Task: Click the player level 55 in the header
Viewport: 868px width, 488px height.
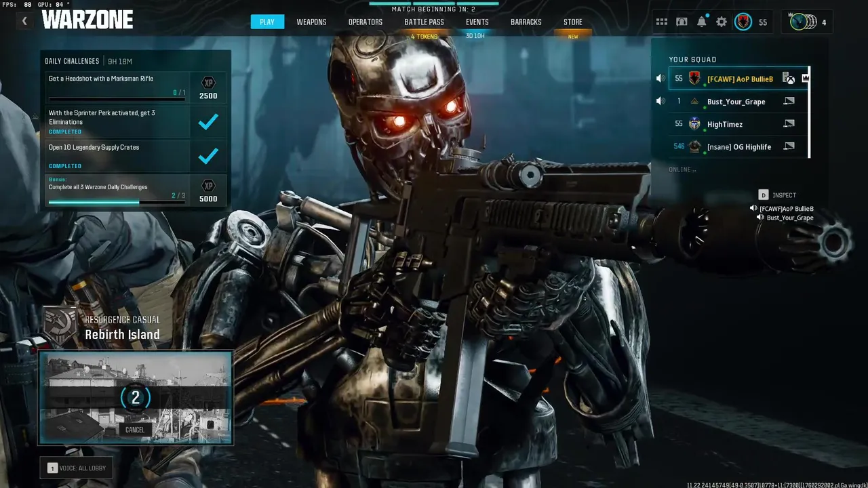Action: [x=763, y=22]
